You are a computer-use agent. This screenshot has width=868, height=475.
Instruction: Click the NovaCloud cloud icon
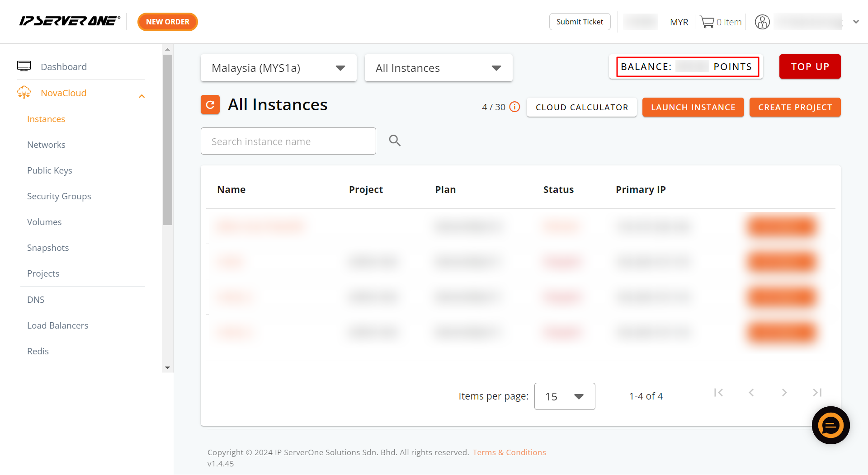[24, 93]
